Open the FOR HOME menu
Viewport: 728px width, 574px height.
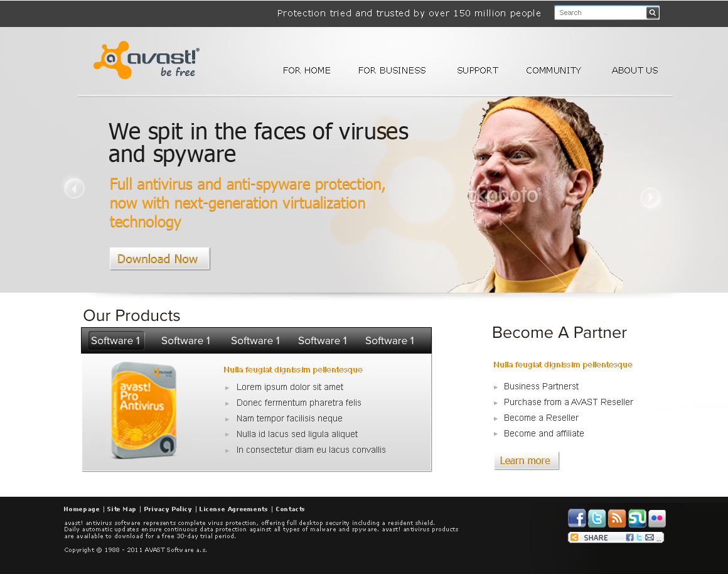point(306,70)
